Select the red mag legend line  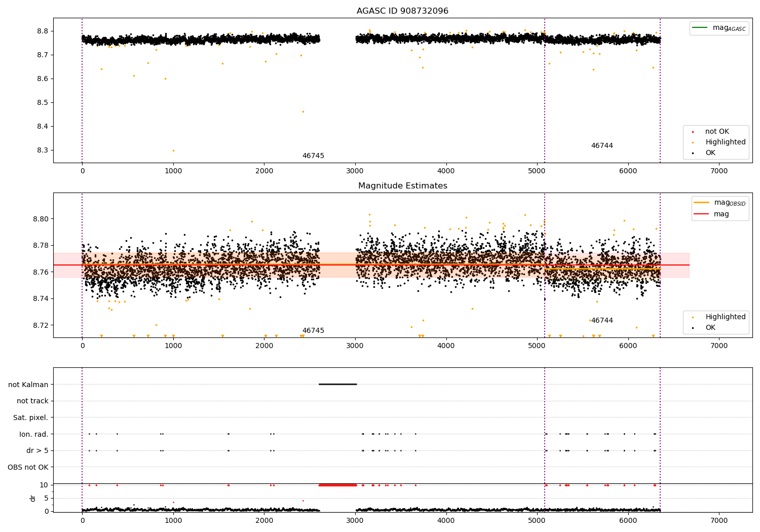pos(701,214)
